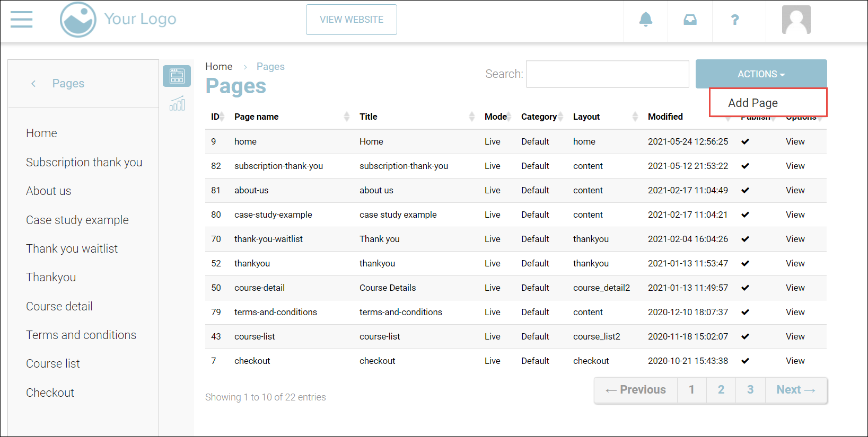Open the inbox tray icon
This screenshot has width=868, height=437.
click(x=690, y=20)
